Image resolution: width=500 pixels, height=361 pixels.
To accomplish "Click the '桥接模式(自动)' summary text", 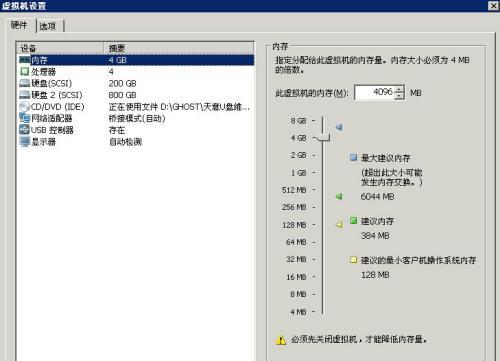I will (x=137, y=118).
